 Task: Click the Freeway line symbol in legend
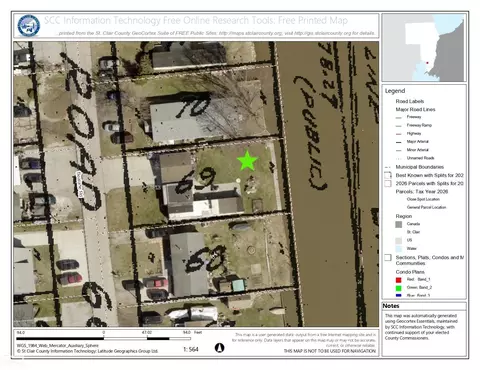tap(398, 118)
